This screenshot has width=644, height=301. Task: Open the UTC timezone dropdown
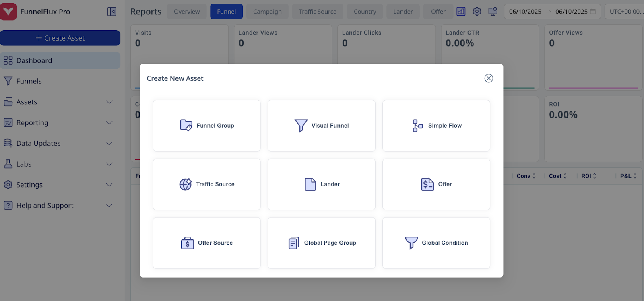625,12
